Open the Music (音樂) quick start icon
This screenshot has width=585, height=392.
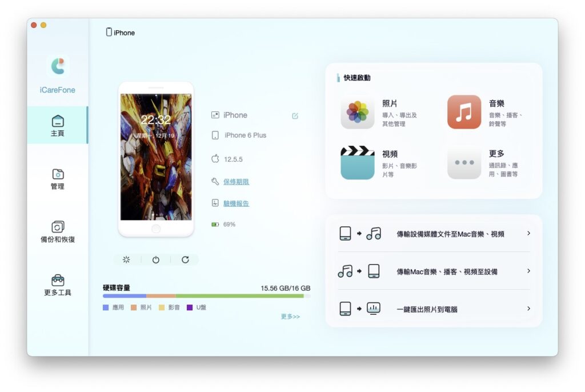coord(464,112)
